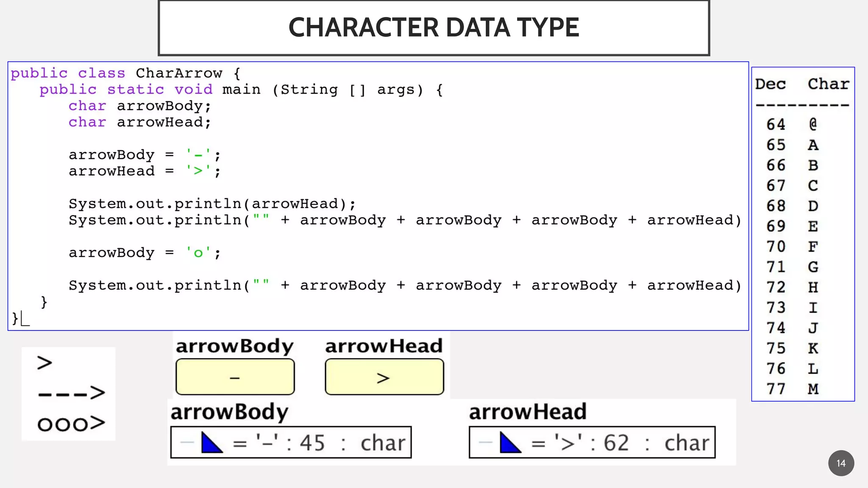The image size is (868, 488).
Task: Click the blue triangle in arrowBody inspector
Action: (212, 443)
